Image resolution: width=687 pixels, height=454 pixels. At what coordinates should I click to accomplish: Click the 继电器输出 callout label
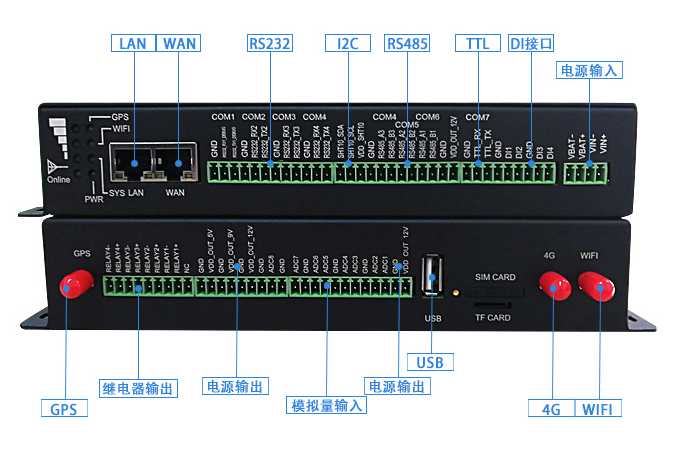tap(139, 388)
